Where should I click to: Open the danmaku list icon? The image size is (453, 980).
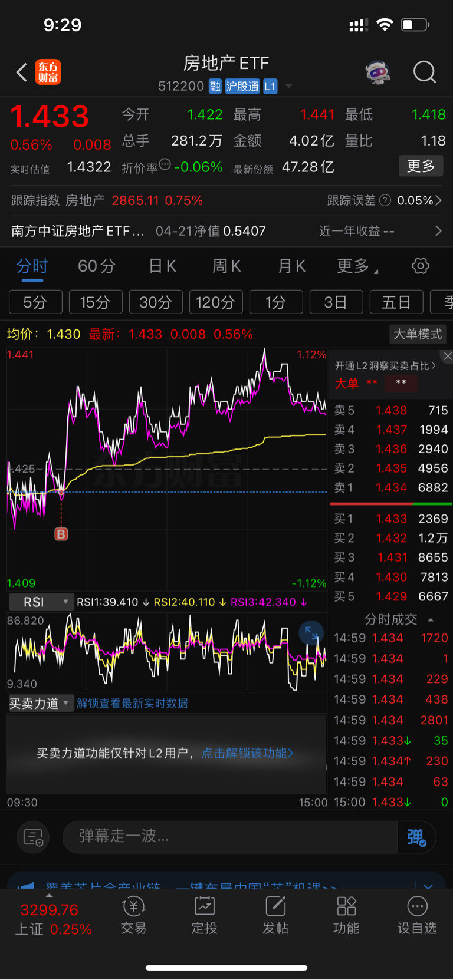(x=33, y=837)
